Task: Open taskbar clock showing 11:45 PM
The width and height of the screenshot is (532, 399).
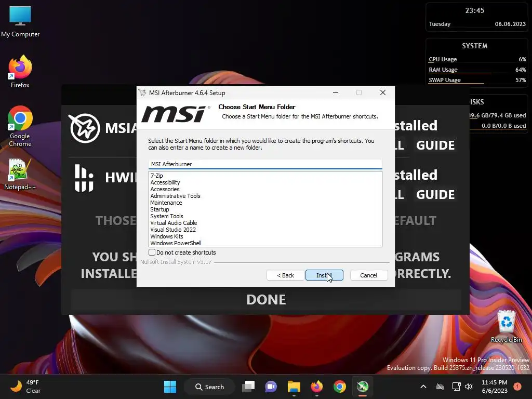Action: 495,387
